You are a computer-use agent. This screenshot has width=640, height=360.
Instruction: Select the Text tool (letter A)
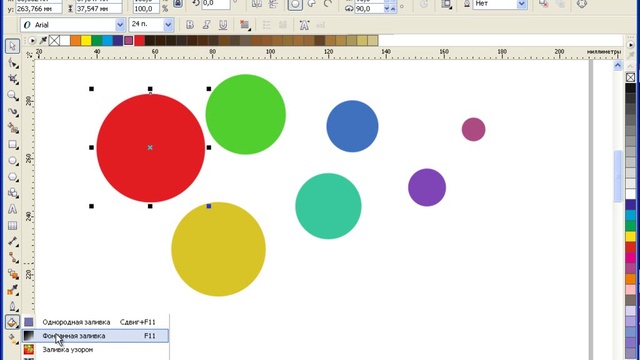[13, 209]
